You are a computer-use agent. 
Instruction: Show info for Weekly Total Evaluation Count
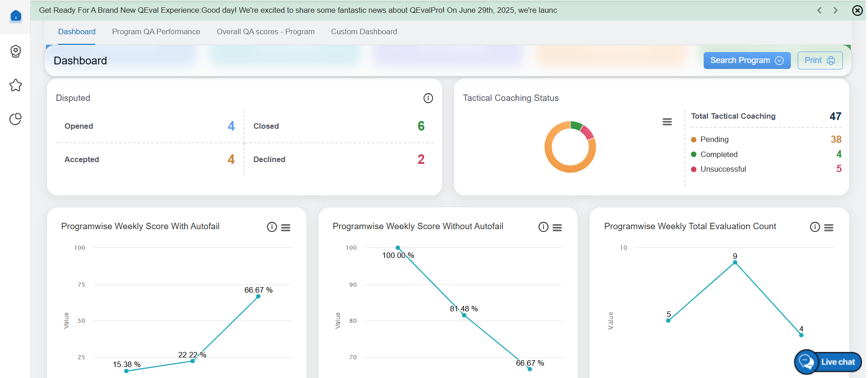click(815, 227)
